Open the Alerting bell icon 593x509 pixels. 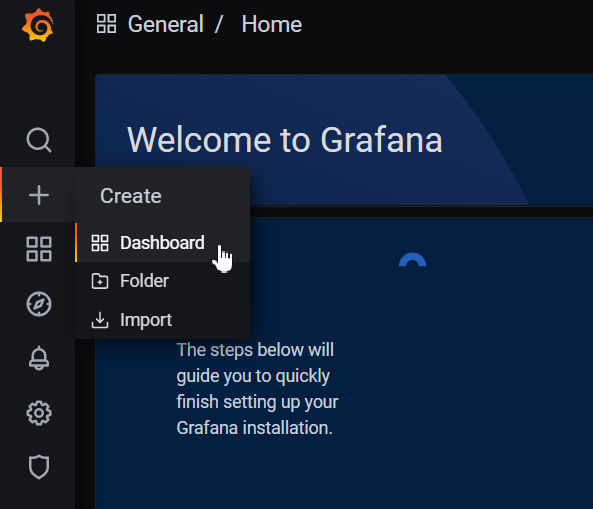coord(39,358)
